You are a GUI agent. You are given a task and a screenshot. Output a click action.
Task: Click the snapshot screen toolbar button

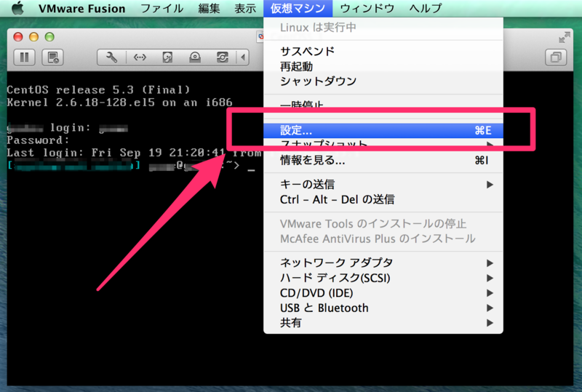pos(52,57)
